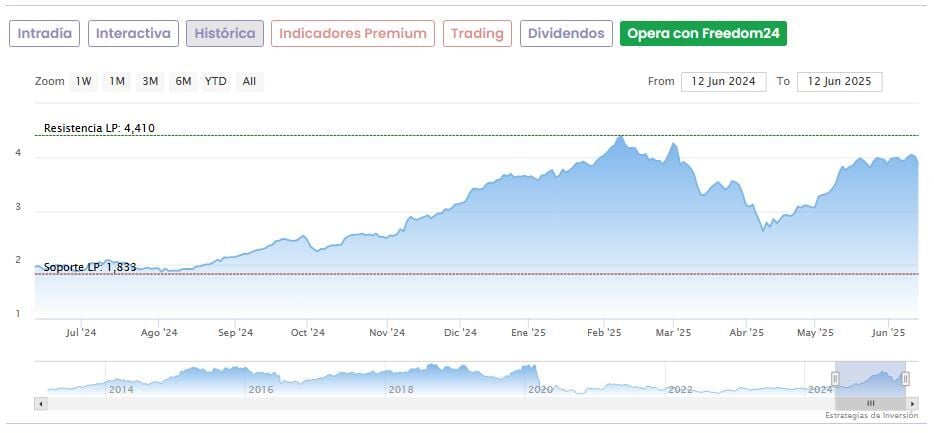Zoom chart to 6M
The width and height of the screenshot is (934, 433).
click(183, 82)
